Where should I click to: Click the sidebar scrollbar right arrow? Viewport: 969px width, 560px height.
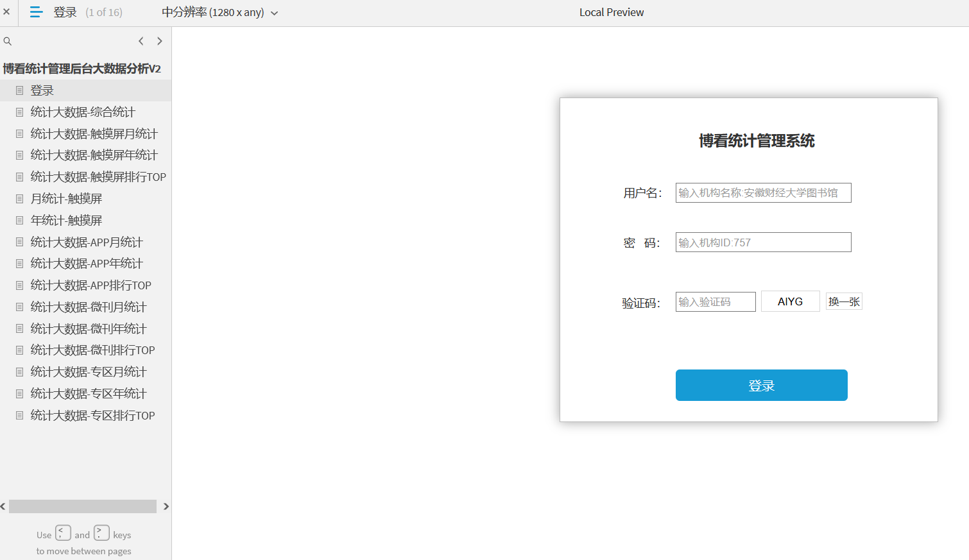click(166, 506)
